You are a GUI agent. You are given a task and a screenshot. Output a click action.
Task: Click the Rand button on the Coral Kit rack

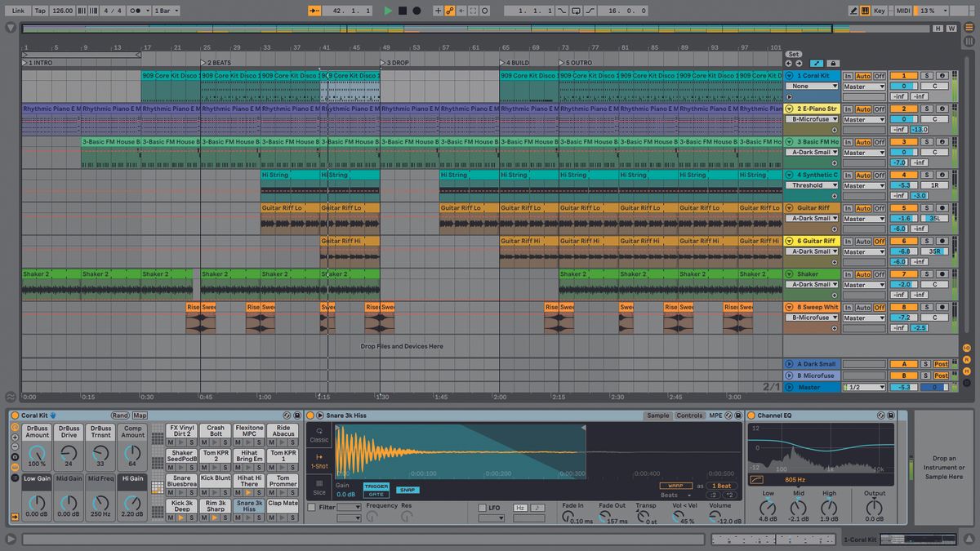click(121, 415)
